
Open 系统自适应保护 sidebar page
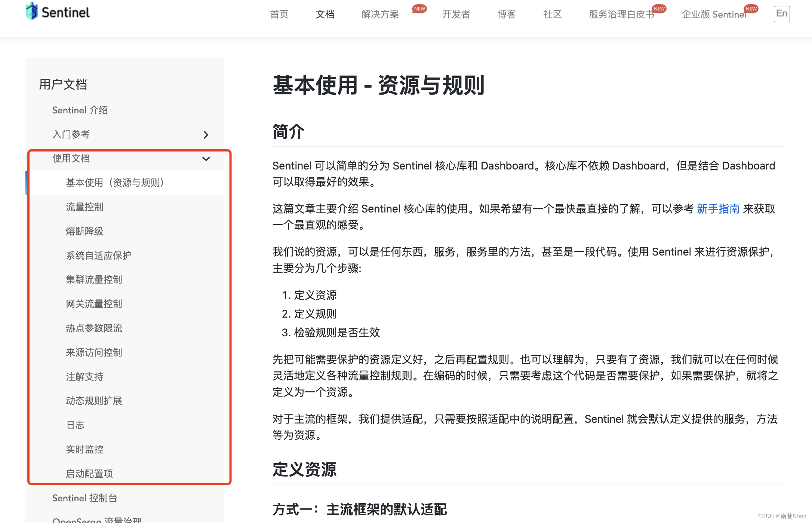(99, 256)
